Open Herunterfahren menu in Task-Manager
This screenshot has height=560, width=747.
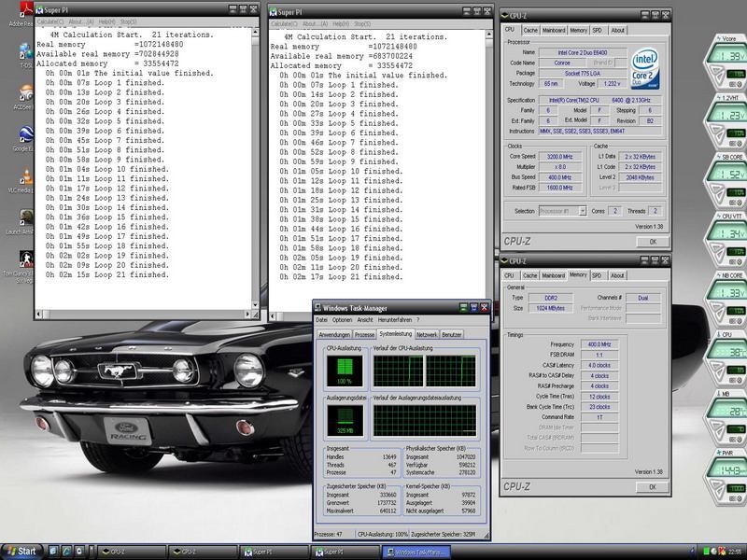[394, 320]
